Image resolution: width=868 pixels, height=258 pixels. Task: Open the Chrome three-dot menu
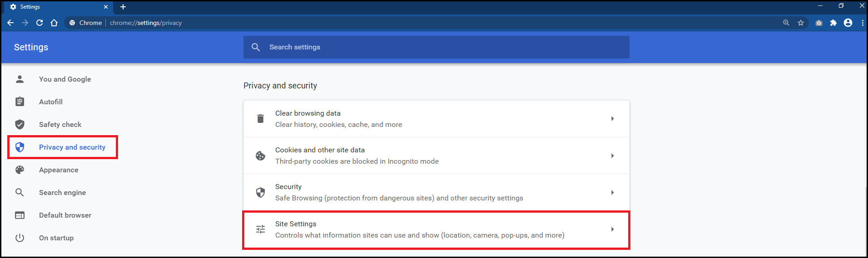(863, 23)
